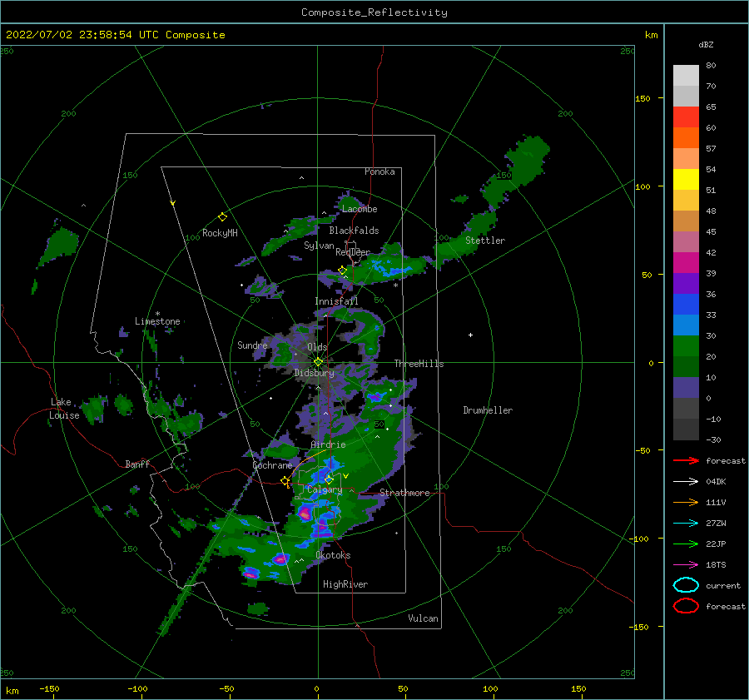Click the yellow diamond marker at Red Deer
This screenshot has height=700, width=749.
[x=342, y=271]
